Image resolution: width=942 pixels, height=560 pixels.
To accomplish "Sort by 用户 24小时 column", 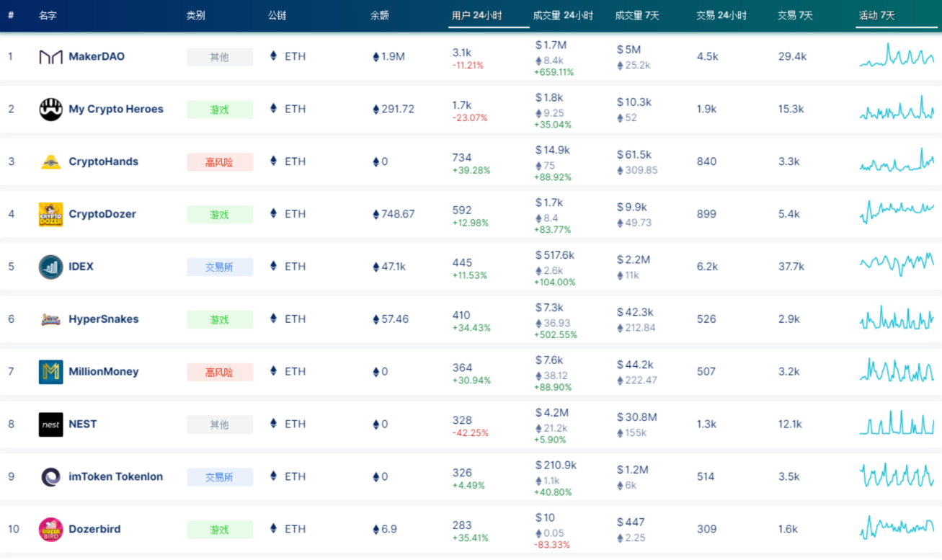I will [477, 15].
